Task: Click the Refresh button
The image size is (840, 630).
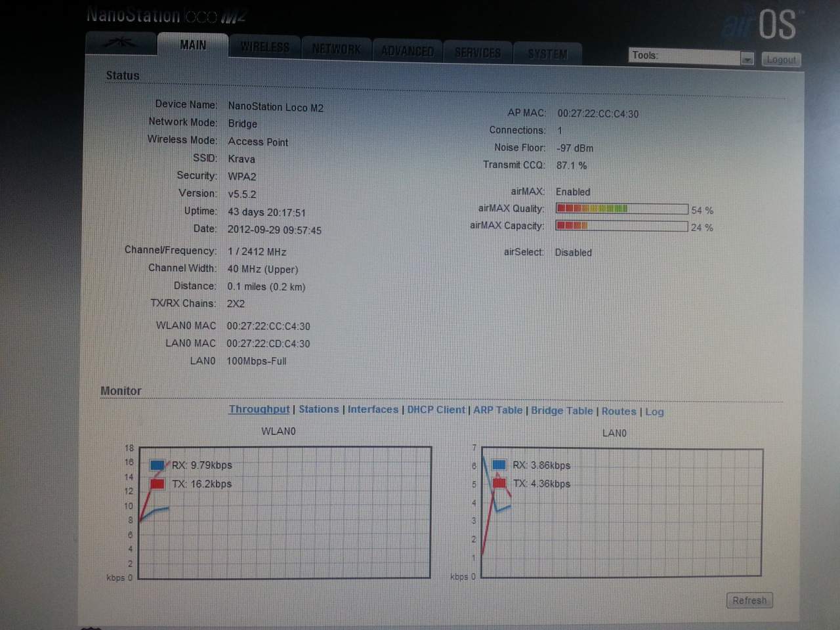Action: pos(749,600)
